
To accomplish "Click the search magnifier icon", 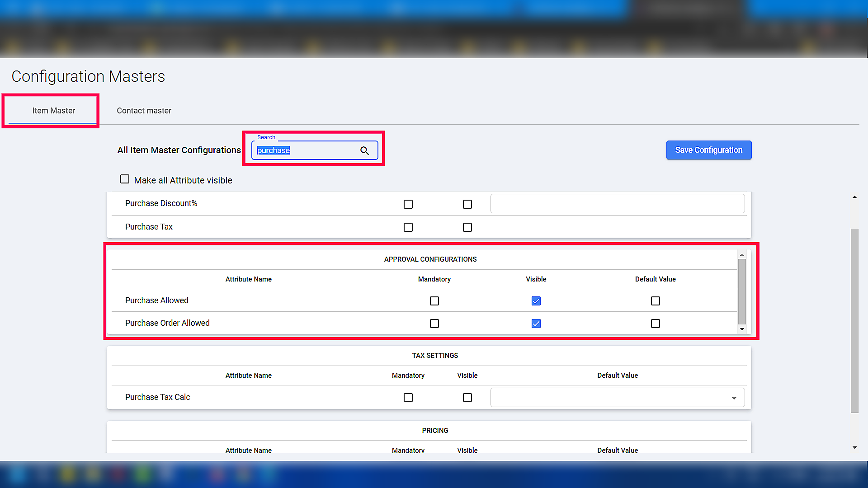I will [364, 150].
